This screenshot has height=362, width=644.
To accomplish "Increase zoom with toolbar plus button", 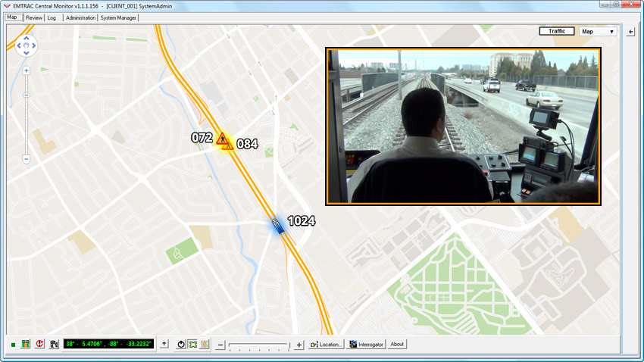I will [x=299, y=345].
